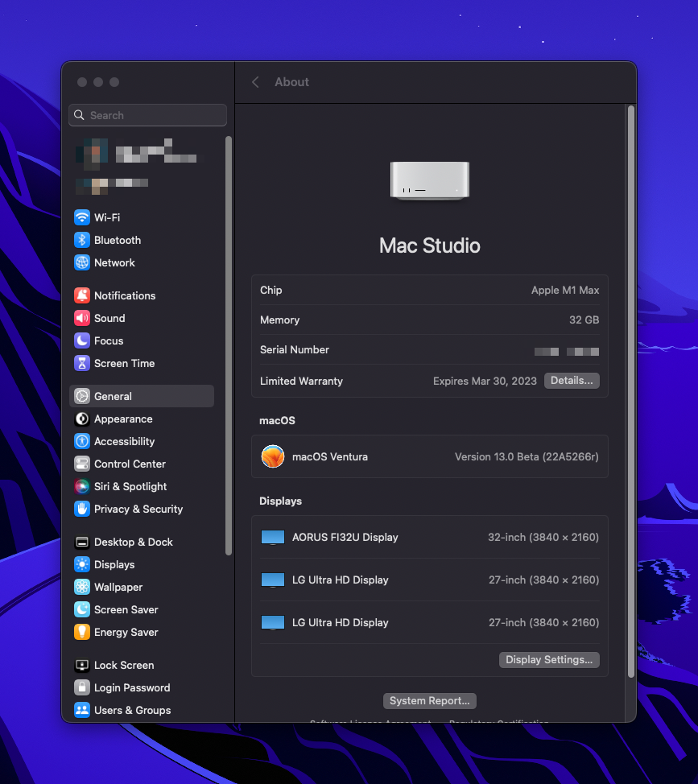Click '32-inch (3840 × 2160)' resolution text
The image size is (698, 784).
click(x=543, y=537)
